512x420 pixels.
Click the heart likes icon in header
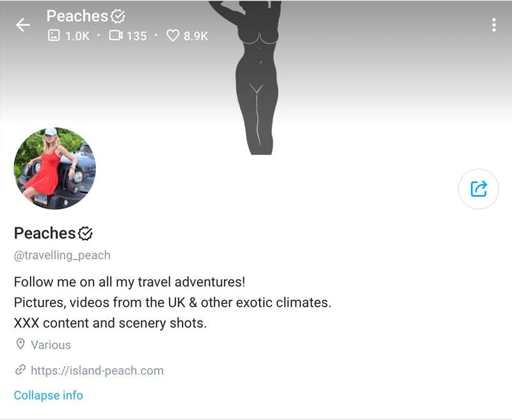coord(173,36)
